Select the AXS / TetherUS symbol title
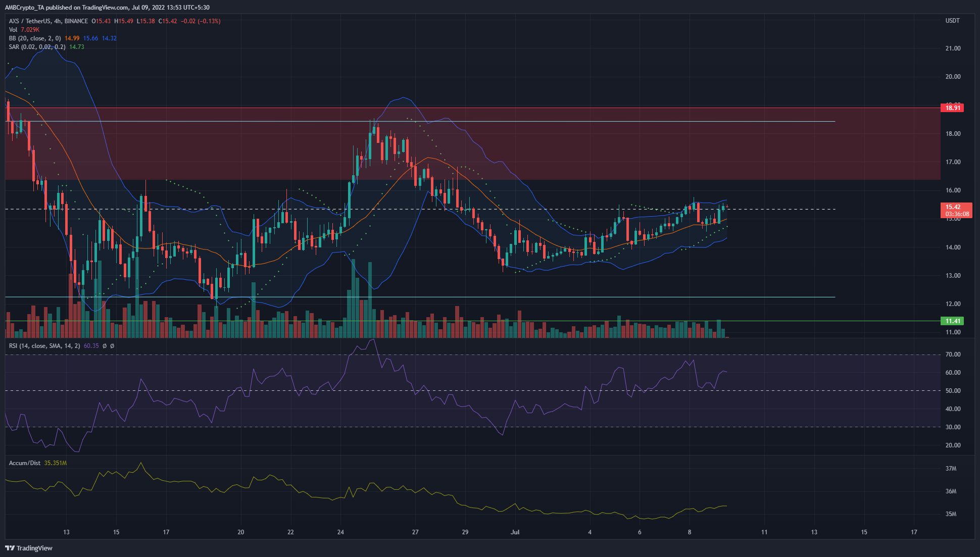The height and width of the screenshot is (557, 980). click(29, 21)
